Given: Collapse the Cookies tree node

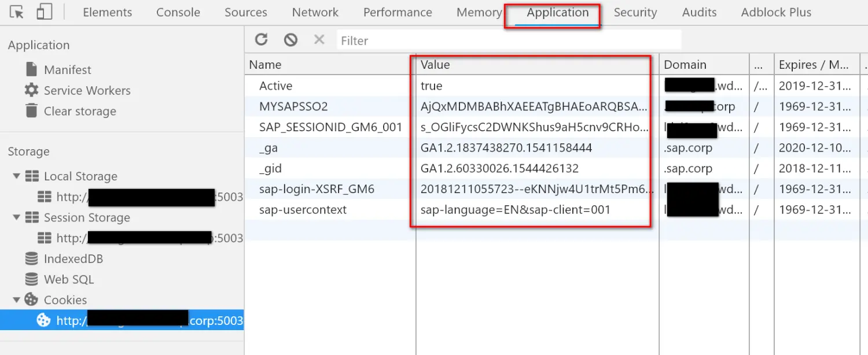Looking at the screenshot, I should pos(16,299).
